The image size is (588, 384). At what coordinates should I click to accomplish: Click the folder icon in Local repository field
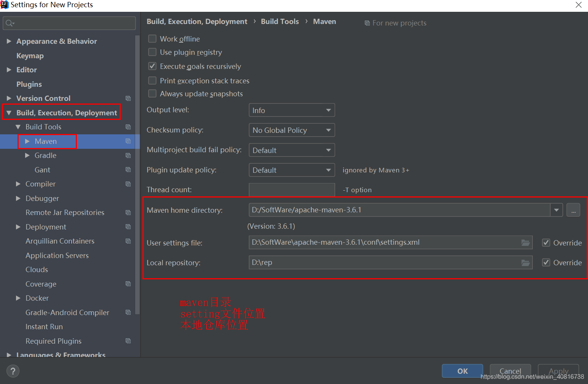point(526,263)
